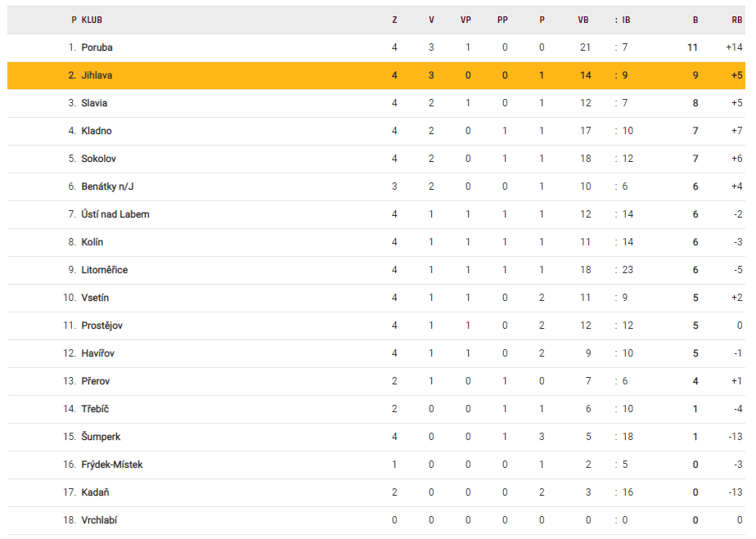Select the highlighted Jihlava row
756x539 pixels.
(376, 75)
